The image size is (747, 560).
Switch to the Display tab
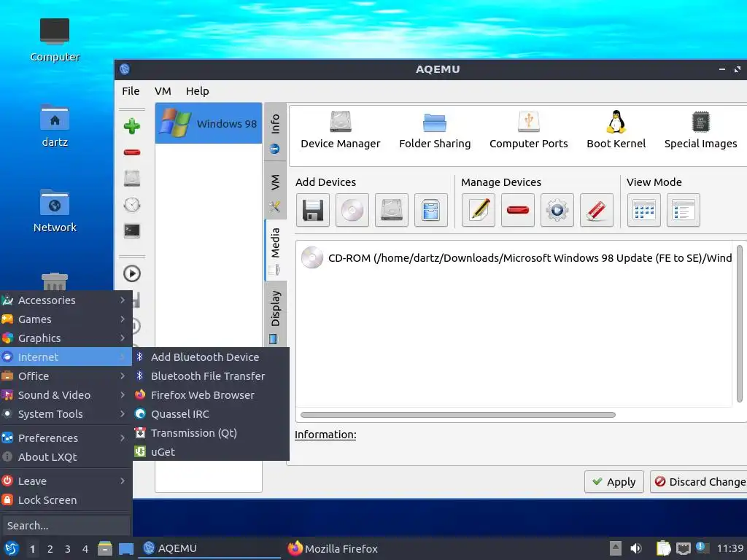(275, 315)
